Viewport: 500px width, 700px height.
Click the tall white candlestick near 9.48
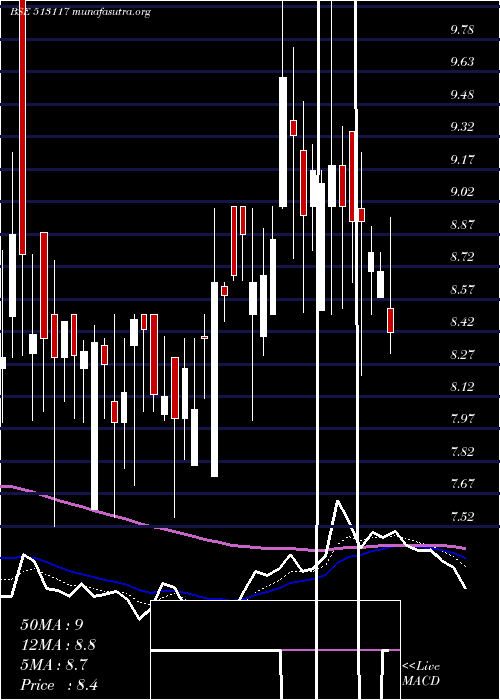[x=283, y=142]
